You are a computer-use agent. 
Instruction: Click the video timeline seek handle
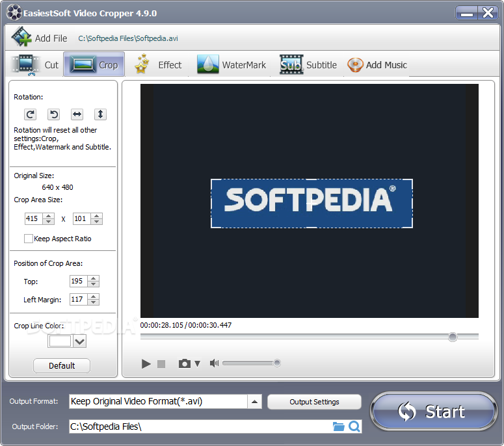[x=453, y=337]
